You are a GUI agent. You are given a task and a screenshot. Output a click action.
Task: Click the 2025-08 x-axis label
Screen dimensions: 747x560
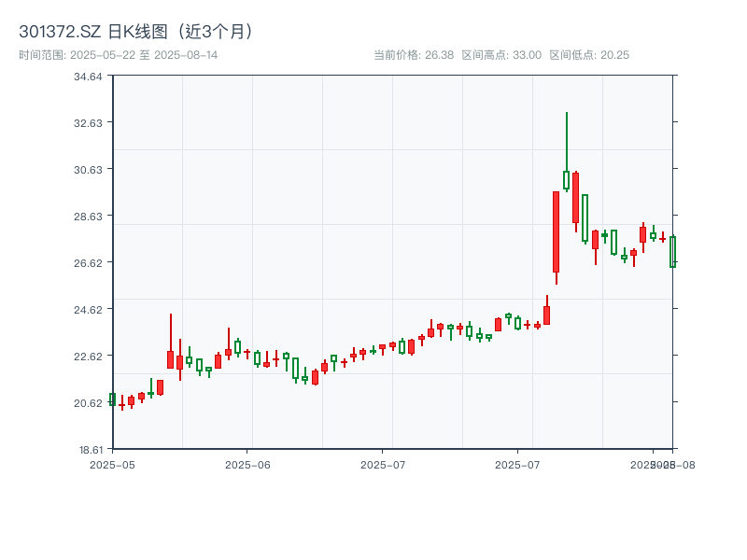(664, 462)
